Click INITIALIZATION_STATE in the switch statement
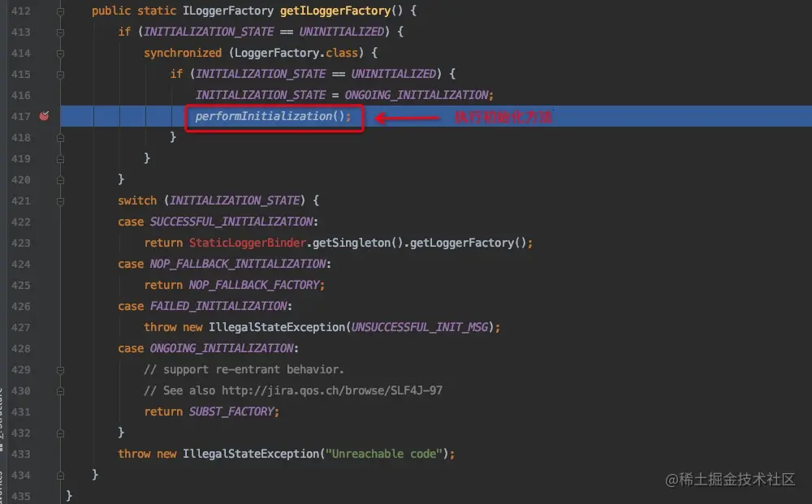The width and height of the screenshot is (812, 504). 235,200
